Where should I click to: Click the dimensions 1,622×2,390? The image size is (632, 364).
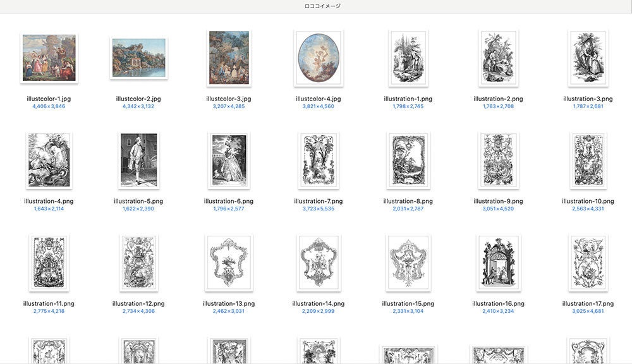click(138, 209)
